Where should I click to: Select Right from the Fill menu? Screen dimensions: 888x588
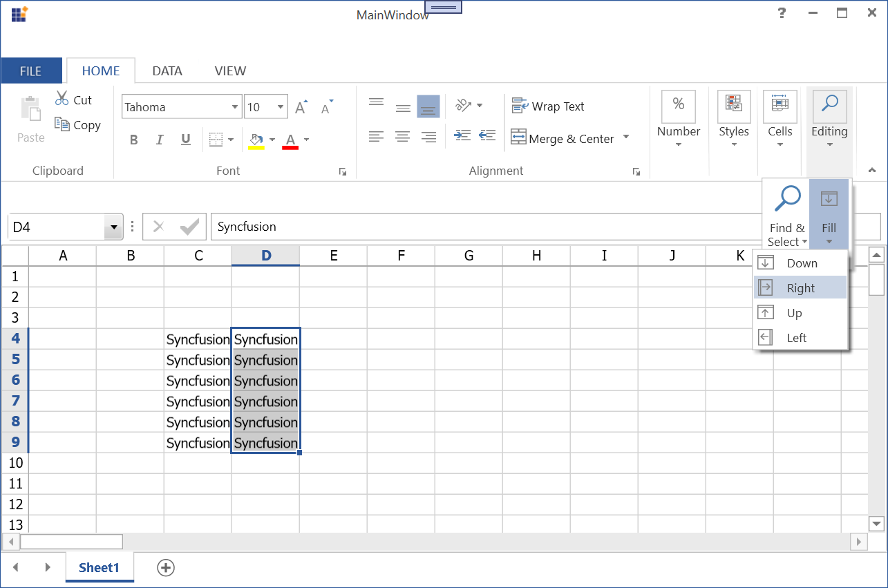(800, 288)
